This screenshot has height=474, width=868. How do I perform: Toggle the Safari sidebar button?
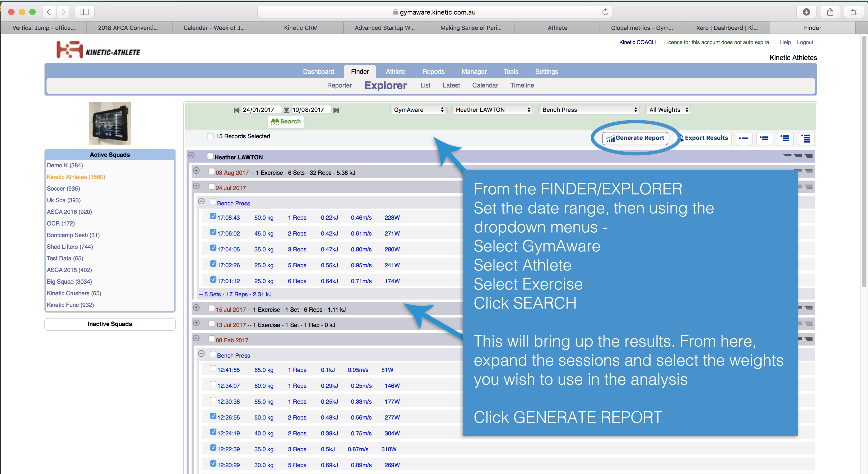point(85,12)
